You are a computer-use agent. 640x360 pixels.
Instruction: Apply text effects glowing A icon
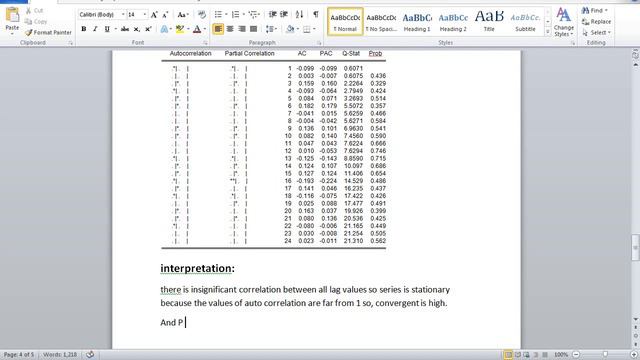point(164,29)
